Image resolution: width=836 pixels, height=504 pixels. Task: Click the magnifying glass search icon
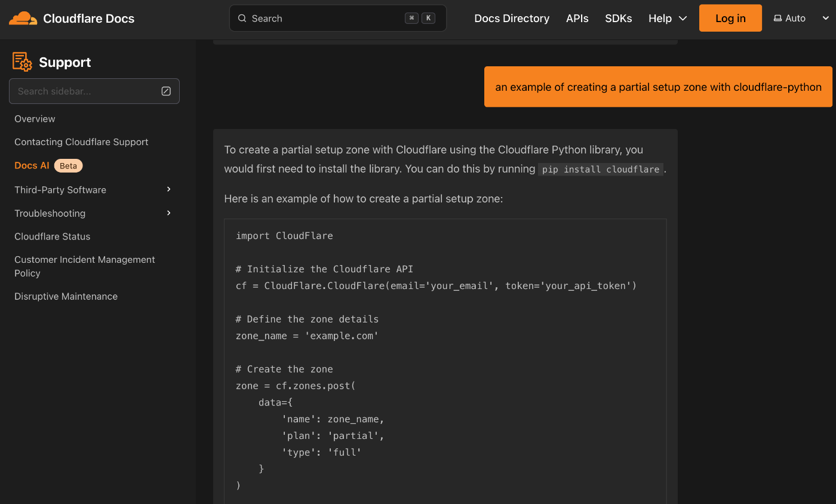tap(242, 19)
